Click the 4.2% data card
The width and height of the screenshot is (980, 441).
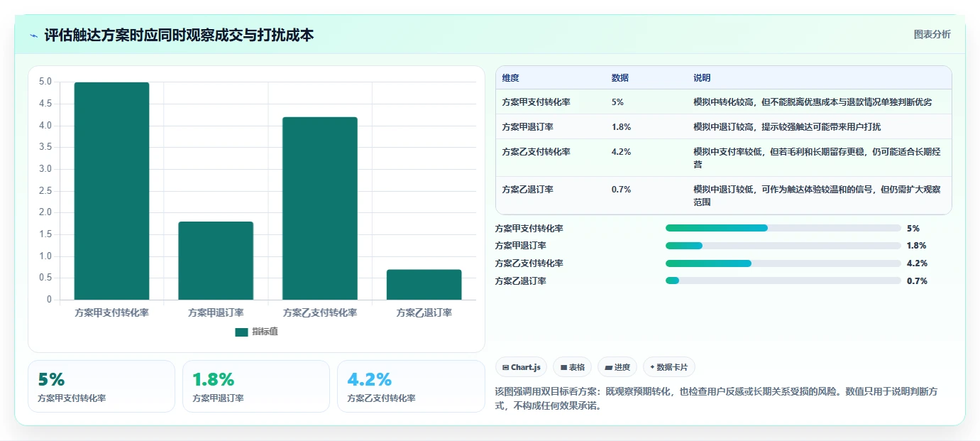tap(411, 386)
